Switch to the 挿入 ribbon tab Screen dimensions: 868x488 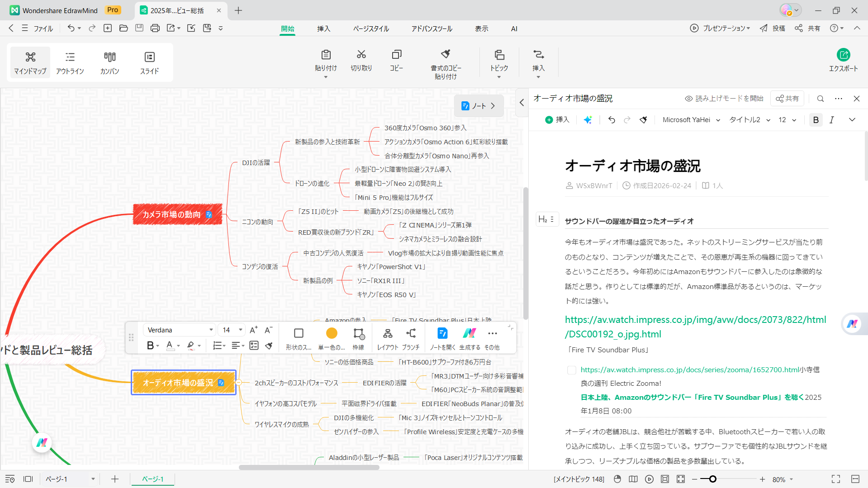[323, 28]
